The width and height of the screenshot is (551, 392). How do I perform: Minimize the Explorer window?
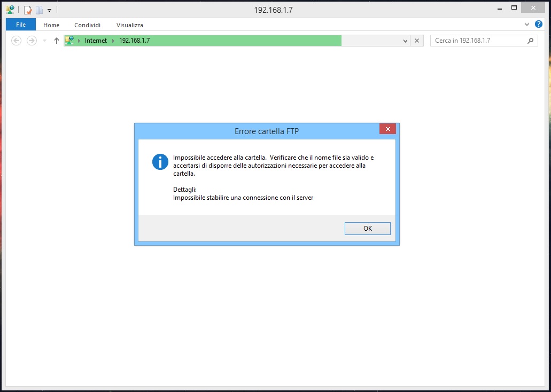[x=500, y=8]
